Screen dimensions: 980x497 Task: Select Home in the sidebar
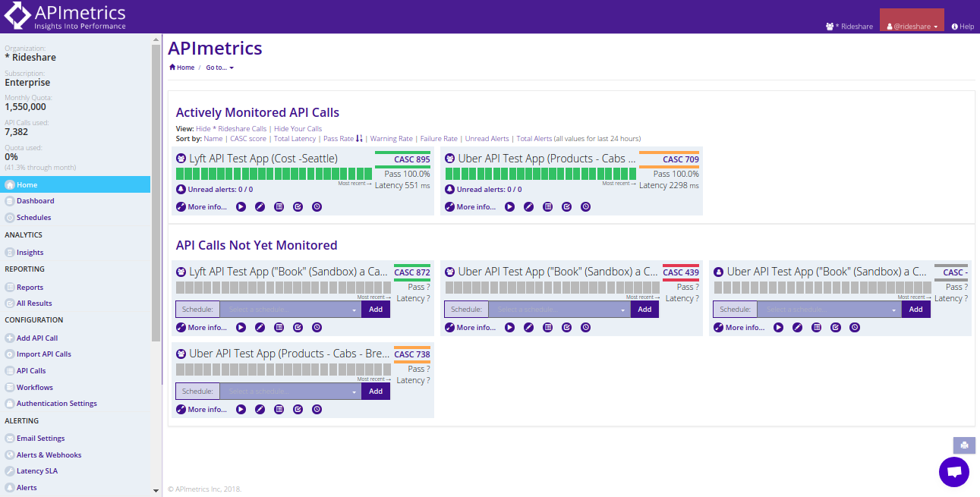click(75, 185)
